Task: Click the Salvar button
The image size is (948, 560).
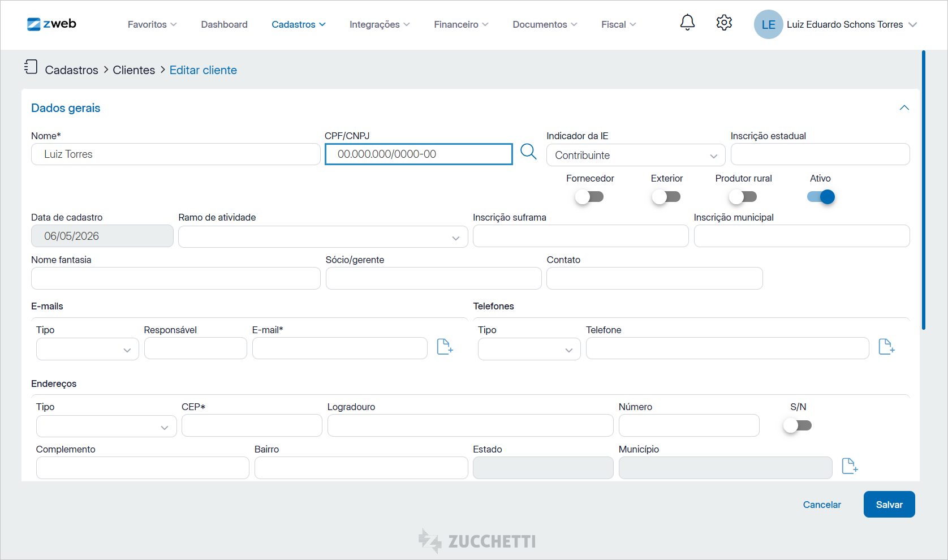Action: (889, 505)
